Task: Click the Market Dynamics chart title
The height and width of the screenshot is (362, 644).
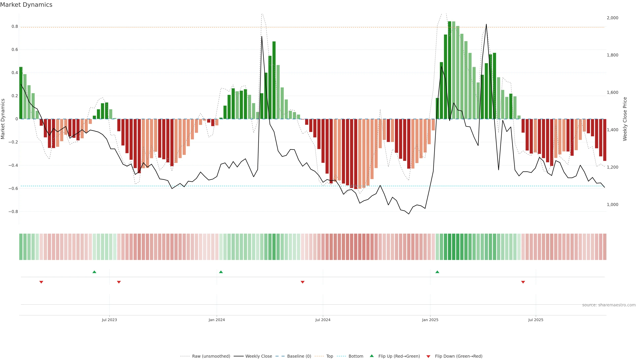Action: [26, 5]
